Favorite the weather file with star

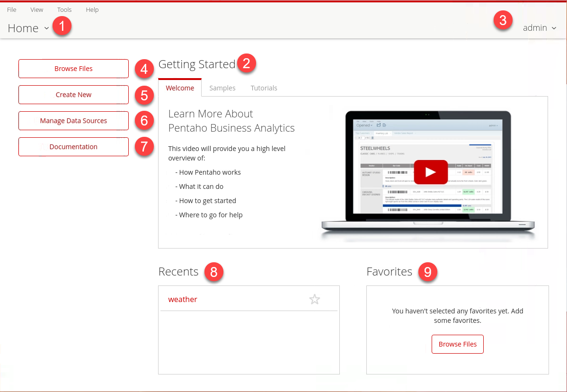pyautogui.click(x=315, y=299)
